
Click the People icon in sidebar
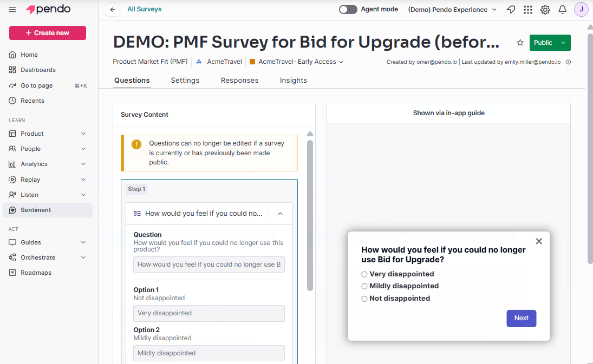pos(12,149)
